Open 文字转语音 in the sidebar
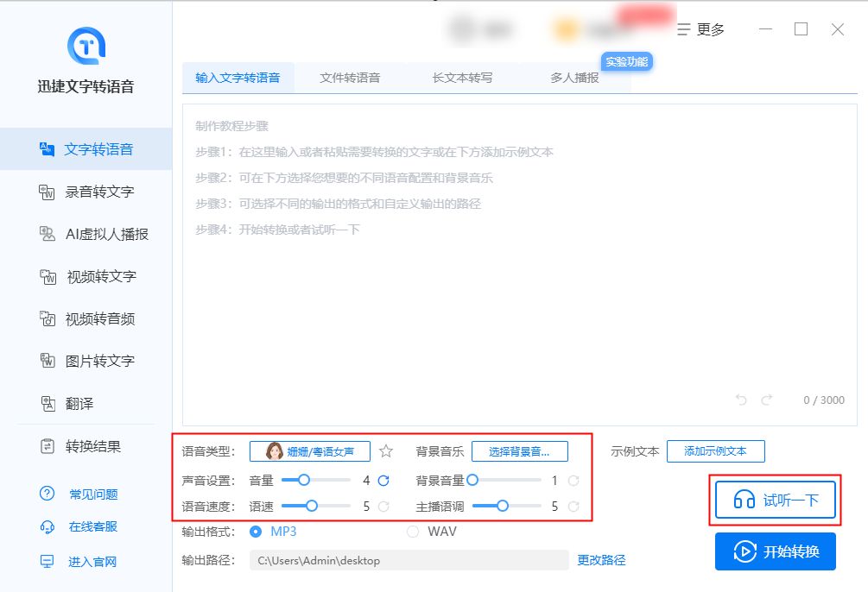The width and height of the screenshot is (868, 592). 86,149
